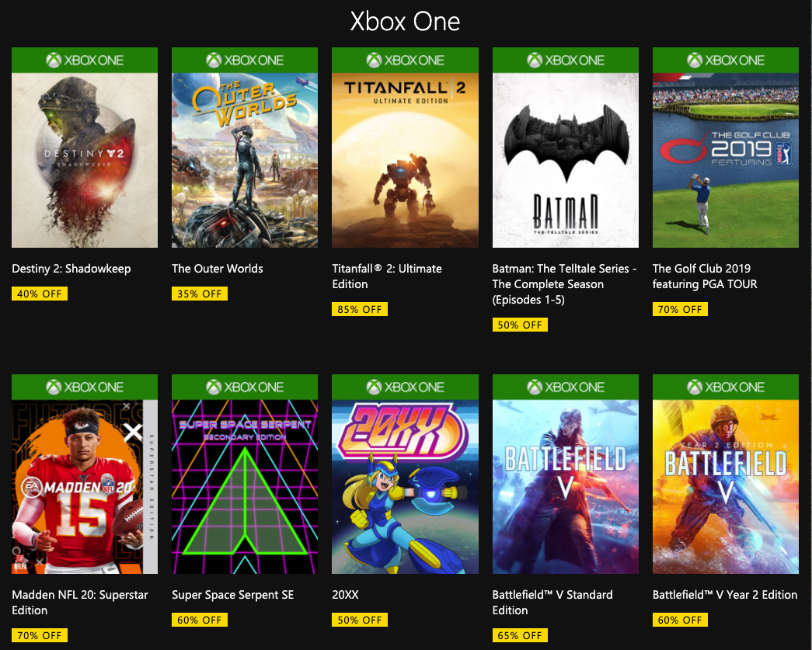Screen dimensions: 812x650
Task: Click the 85% OFF badge under Titanfall 2
Action: click(359, 309)
